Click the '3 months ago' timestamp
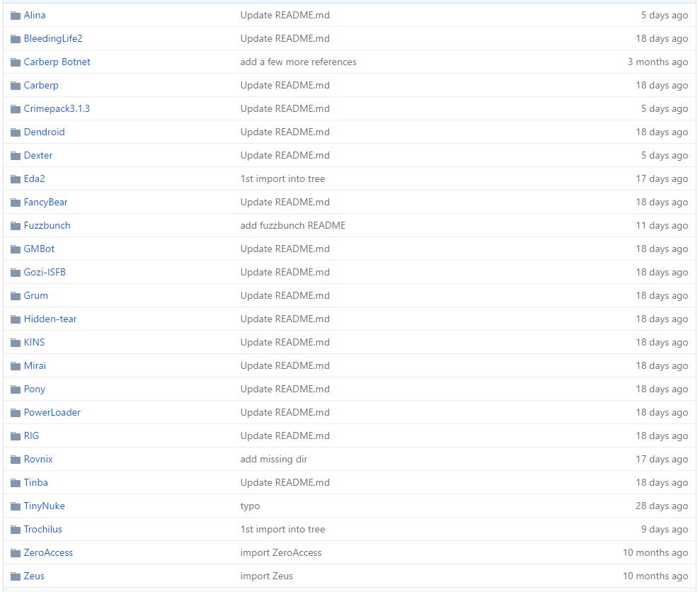The width and height of the screenshot is (700, 592). (x=658, y=62)
